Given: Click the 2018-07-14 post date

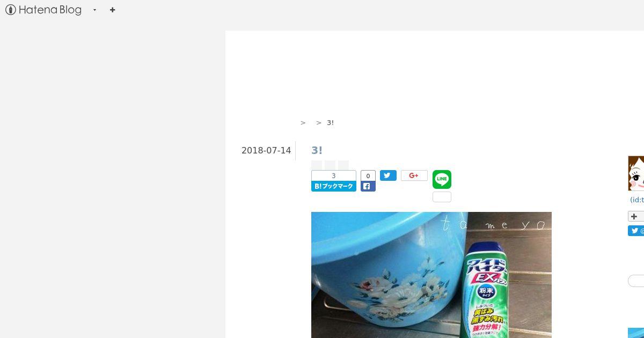Looking at the screenshot, I should pos(266,151).
